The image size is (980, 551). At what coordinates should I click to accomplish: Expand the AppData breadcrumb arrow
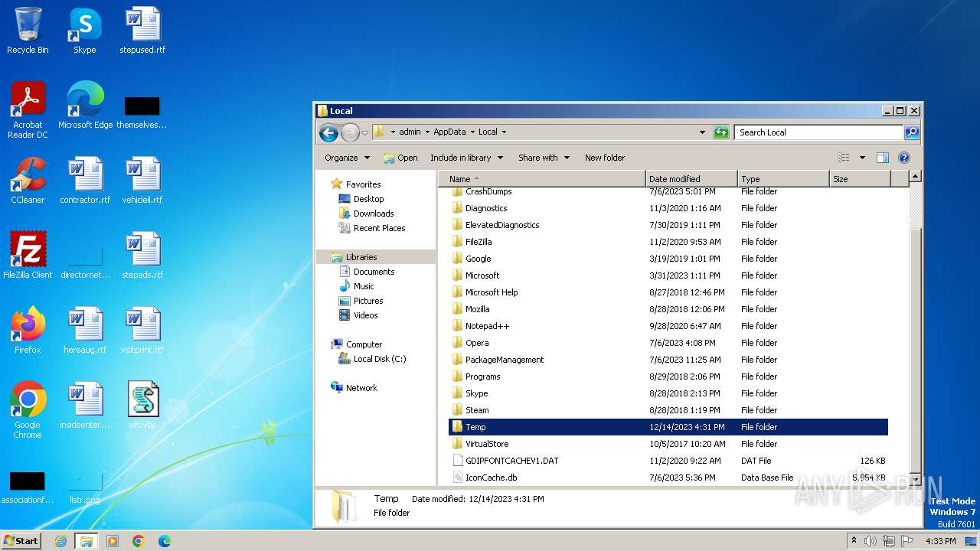point(472,132)
